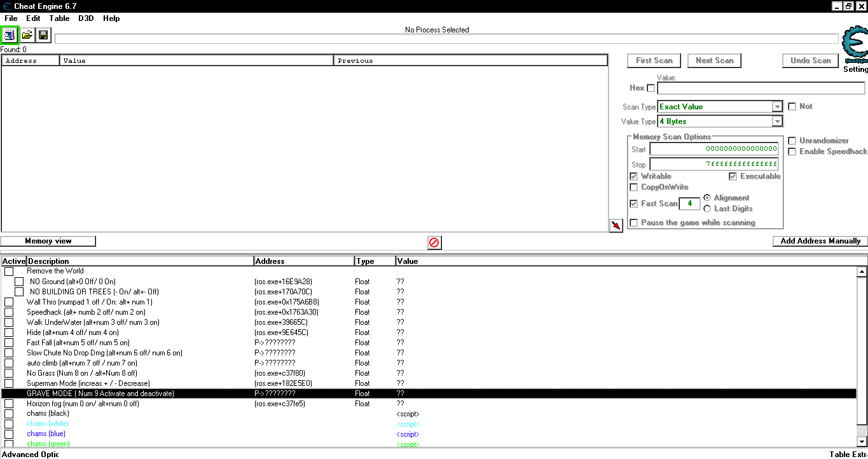Click the floppy disk save icon
868x459 pixels.
[43, 35]
